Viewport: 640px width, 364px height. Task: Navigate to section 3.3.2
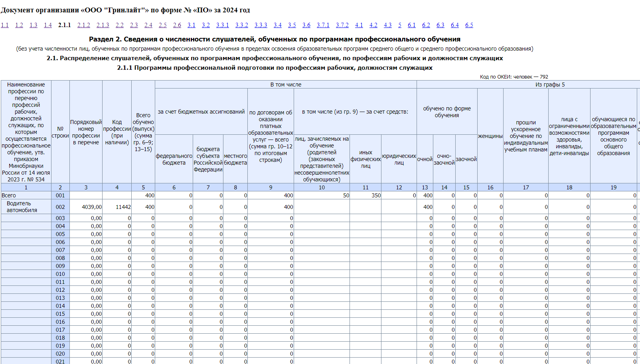(x=242, y=25)
